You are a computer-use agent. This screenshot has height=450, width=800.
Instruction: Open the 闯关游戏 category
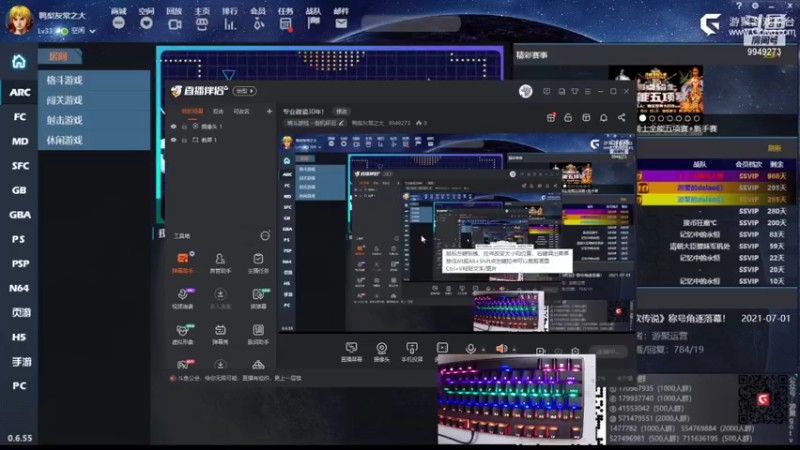(x=94, y=100)
